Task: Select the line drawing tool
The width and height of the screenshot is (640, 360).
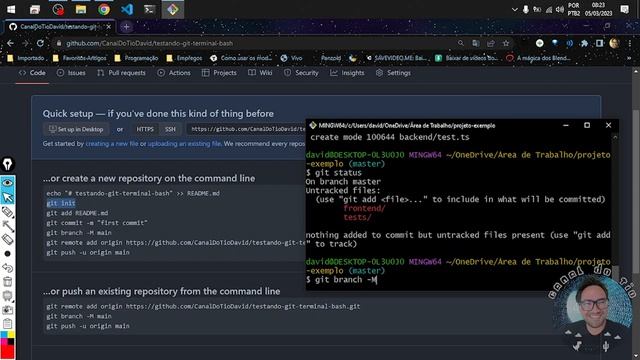Action: pos(7,226)
